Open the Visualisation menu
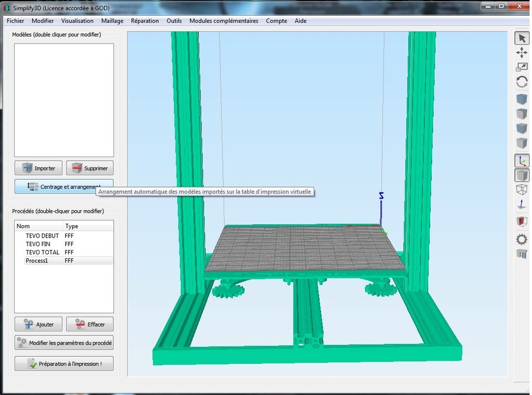The width and height of the screenshot is (532, 395). point(77,21)
